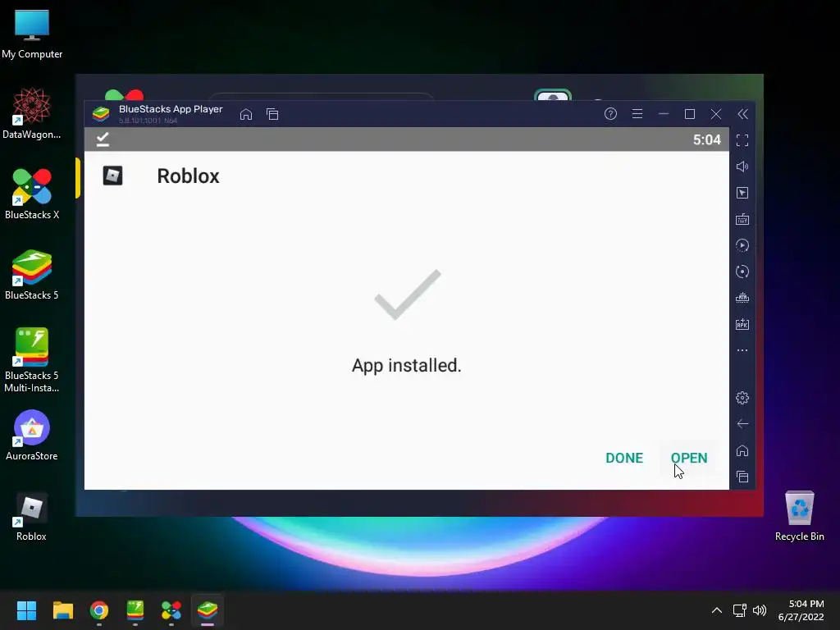Open volume control in system tray
Viewport: 840px width, 630px height.
point(760,610)
